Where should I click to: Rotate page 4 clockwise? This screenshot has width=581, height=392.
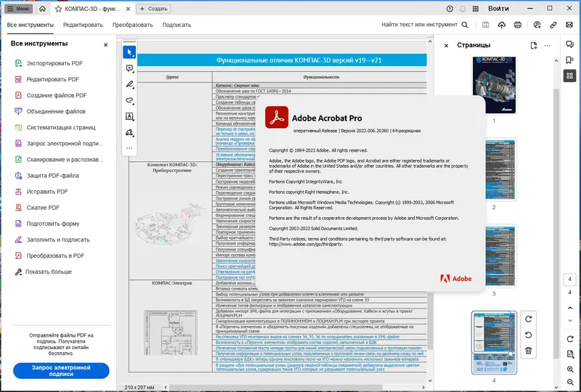pyautogui.click(x=529, y=319)
